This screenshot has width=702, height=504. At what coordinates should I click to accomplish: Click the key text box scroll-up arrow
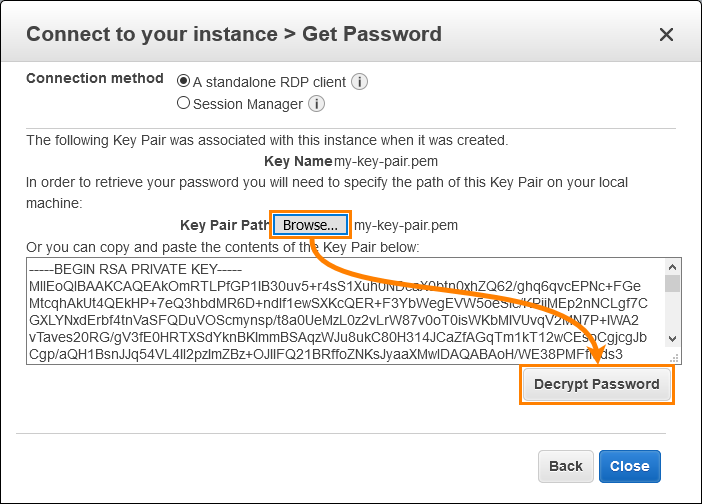672,267
